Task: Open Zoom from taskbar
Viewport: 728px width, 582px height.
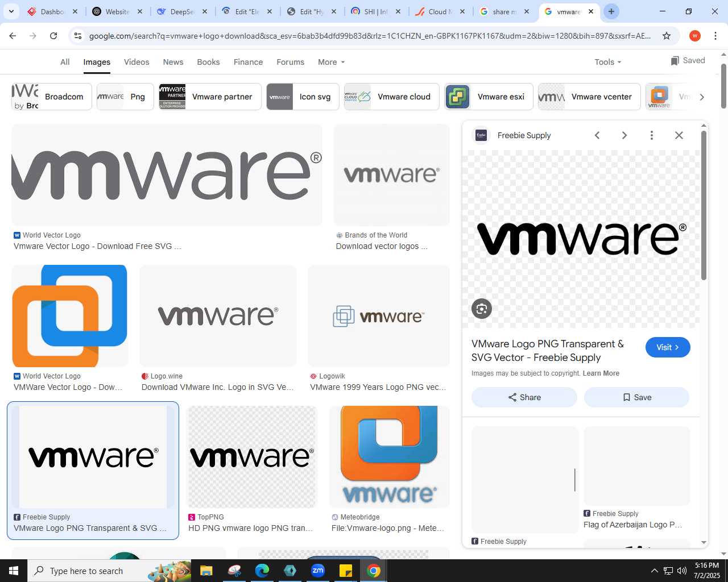Action: pyautogui.click(x=318, y=571)
